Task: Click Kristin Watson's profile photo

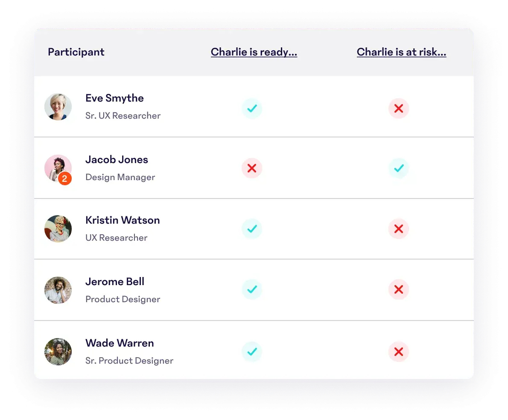Action: (58, 229)
